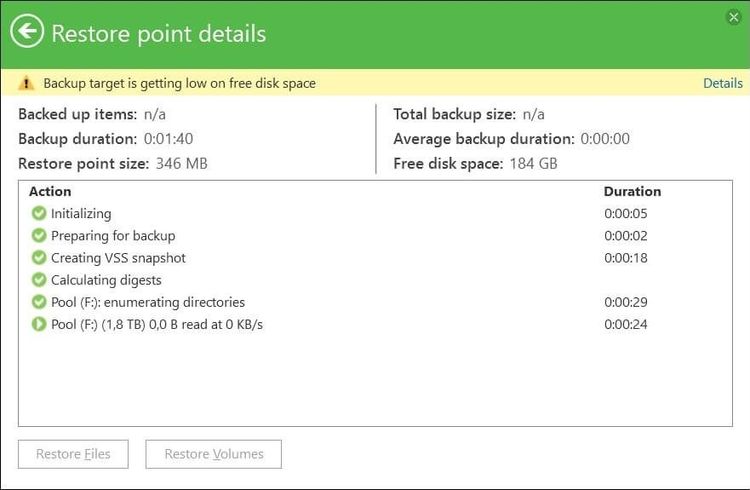Click the green play icon beside Pool (F:) read
This screenshot has height=490, width=750.
pyautogui.click(x=39, y=324)
